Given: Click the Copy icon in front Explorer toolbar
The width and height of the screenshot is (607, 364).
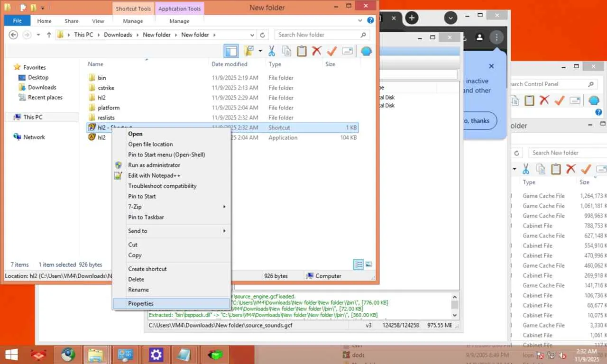Looking at the screenshot, I should point(286,51).
